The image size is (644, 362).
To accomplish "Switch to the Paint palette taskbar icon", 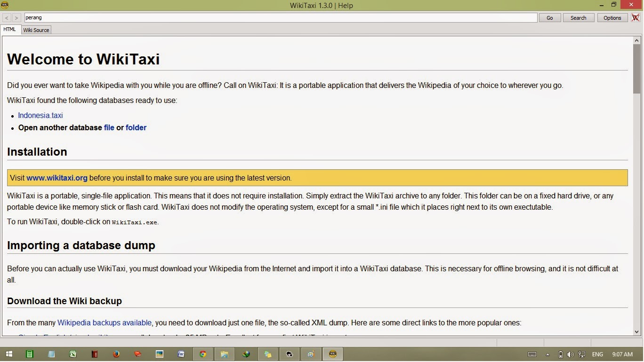I will pos(311,354).
